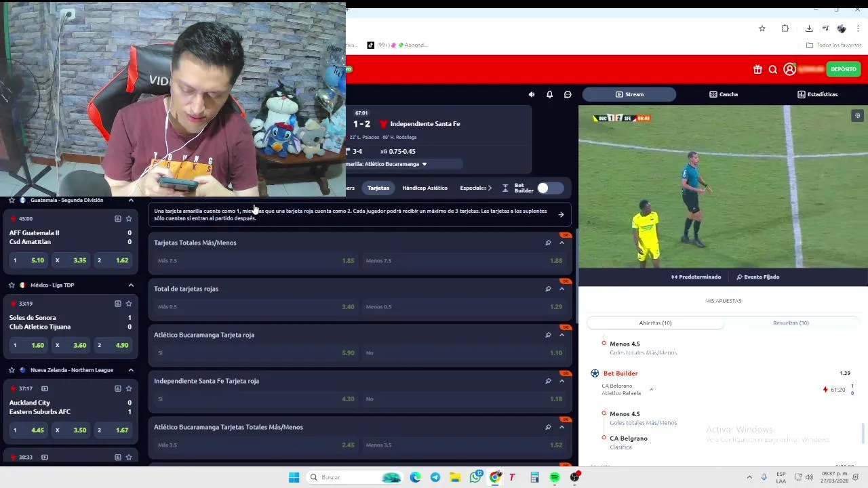Expand the card rules info arrow
This screenshot has width=868, height=488.
[x=561, y=215]
